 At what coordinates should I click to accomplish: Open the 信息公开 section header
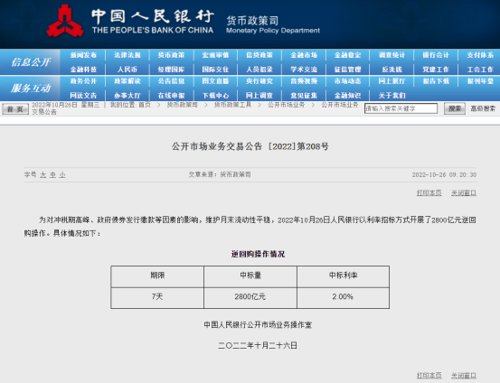(x=31, y=62)
